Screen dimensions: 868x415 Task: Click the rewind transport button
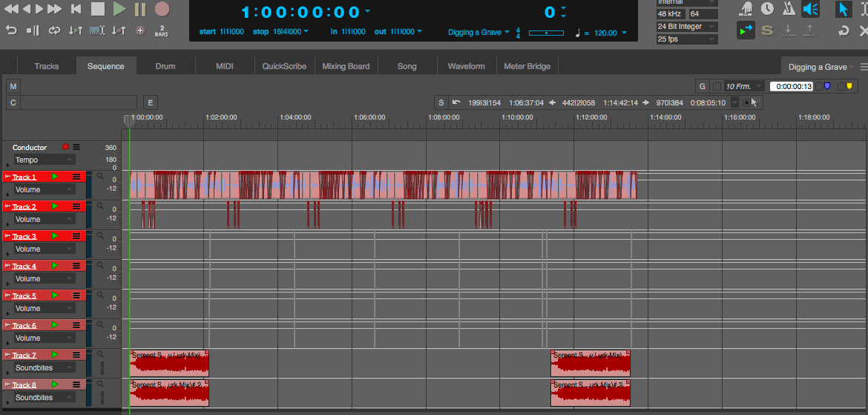click(x=12, y=9)
